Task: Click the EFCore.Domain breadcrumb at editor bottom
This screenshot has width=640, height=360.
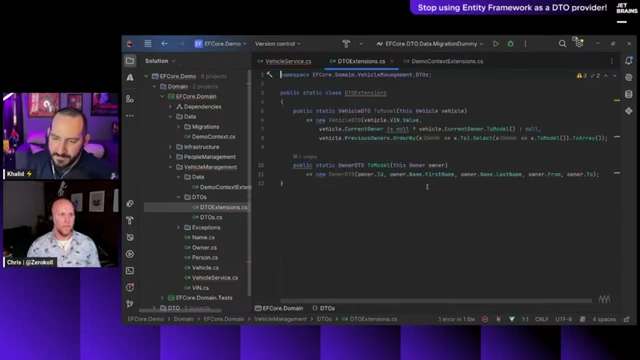Action: [279, 308]
